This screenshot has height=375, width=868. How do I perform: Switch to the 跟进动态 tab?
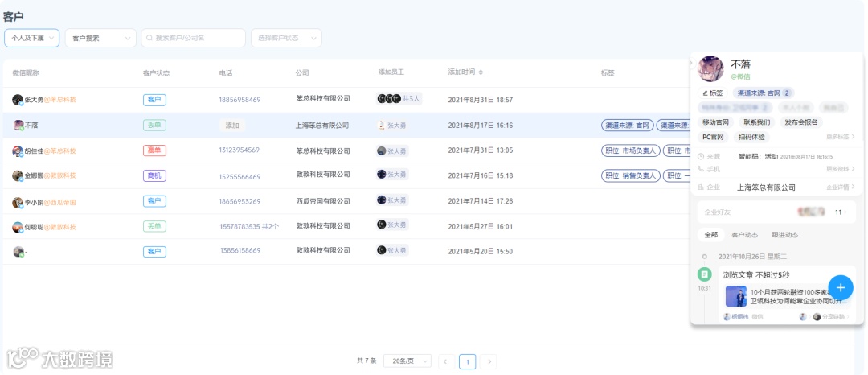tap(785, 235)
